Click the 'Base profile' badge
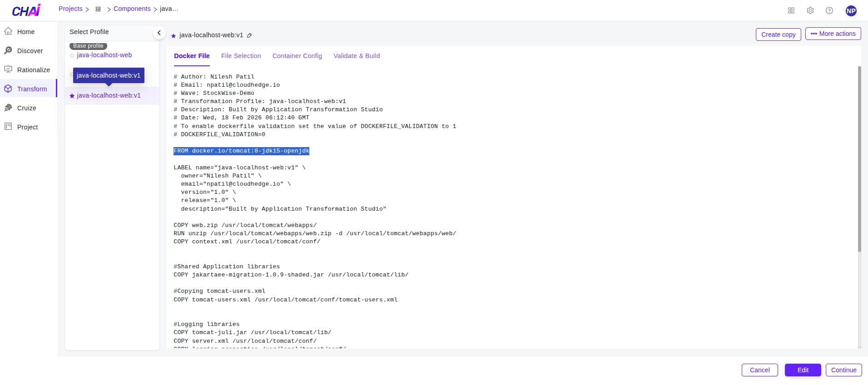Viewport: 868px width, 385px height. (x=88, y=46)
